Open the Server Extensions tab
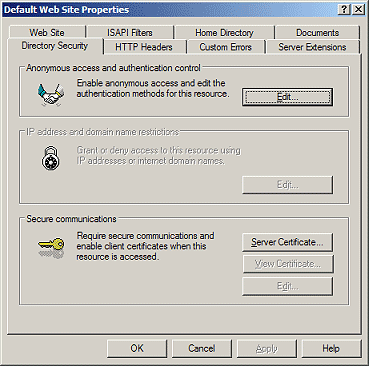Viewport: 369px width, 366px height. (x=312, y=47)
